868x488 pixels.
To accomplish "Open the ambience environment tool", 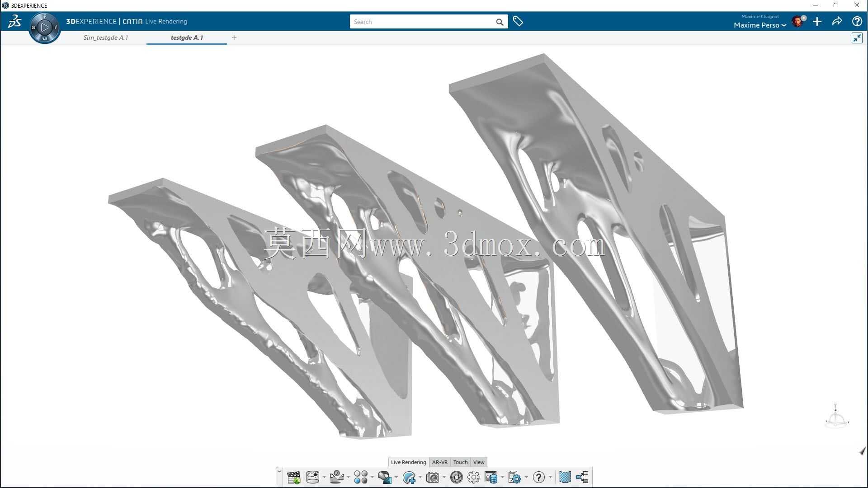I will tap(313, 477).
